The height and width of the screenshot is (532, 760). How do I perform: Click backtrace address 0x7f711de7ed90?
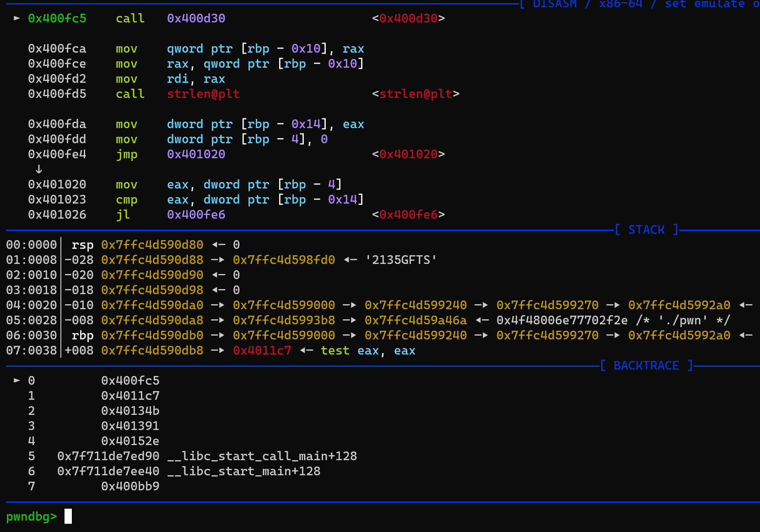[x=108, y=456]
